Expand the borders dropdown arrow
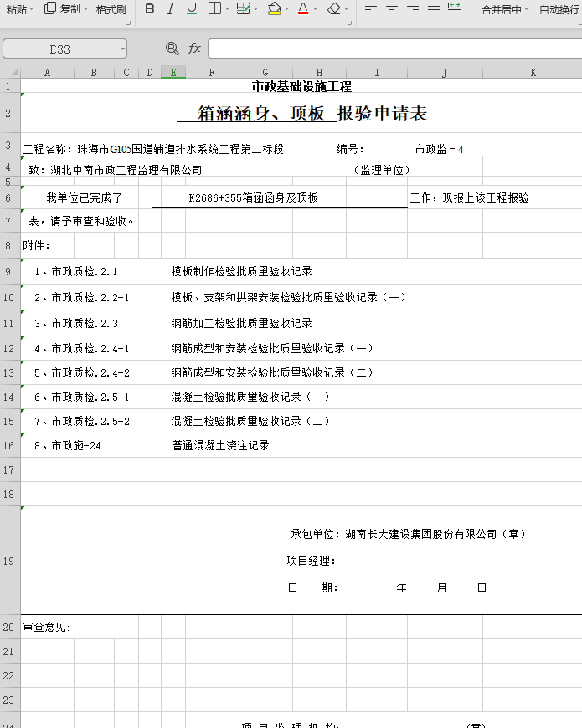Image resolution: width=582 pixels, height=728 pixels. click(x=227, y=9)
